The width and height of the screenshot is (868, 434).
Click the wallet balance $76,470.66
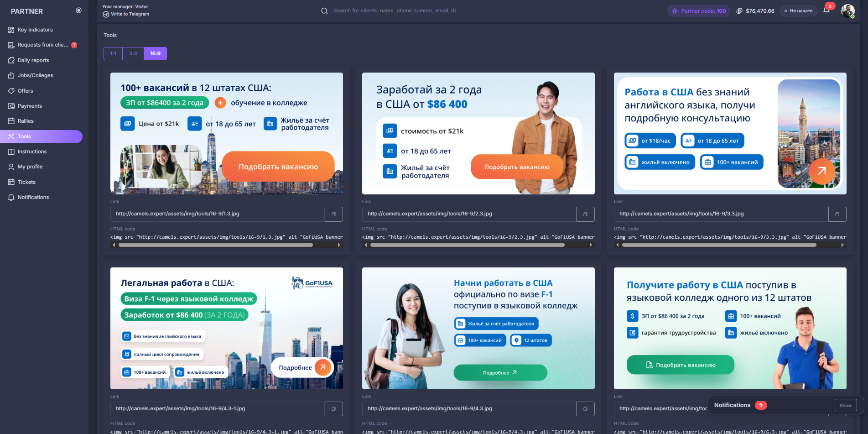(x=755, y=11)
